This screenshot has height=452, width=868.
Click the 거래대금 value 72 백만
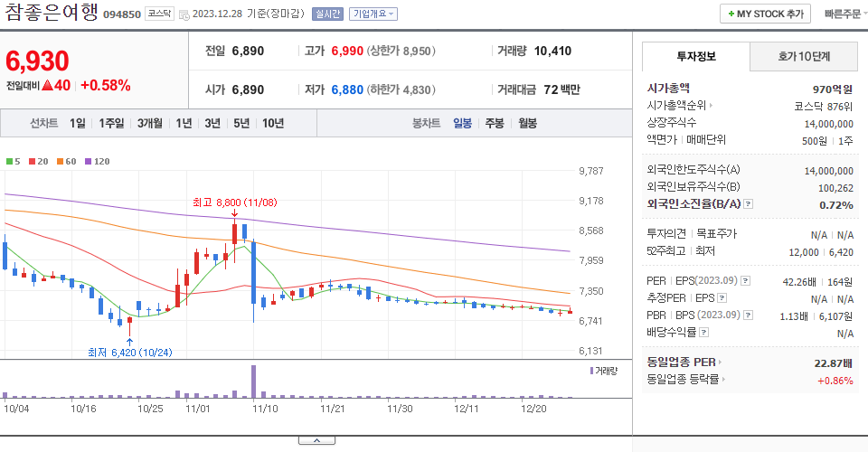click(x=561, y=89)
